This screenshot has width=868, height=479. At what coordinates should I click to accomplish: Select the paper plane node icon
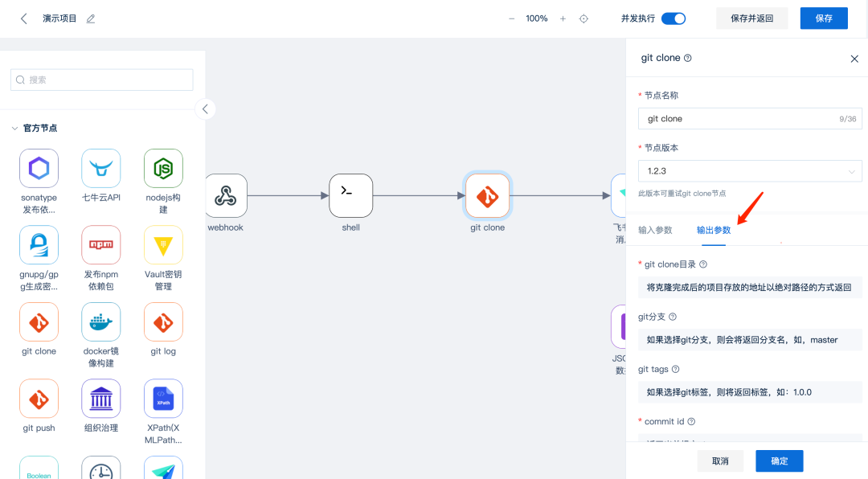click(x=163, y=468)
